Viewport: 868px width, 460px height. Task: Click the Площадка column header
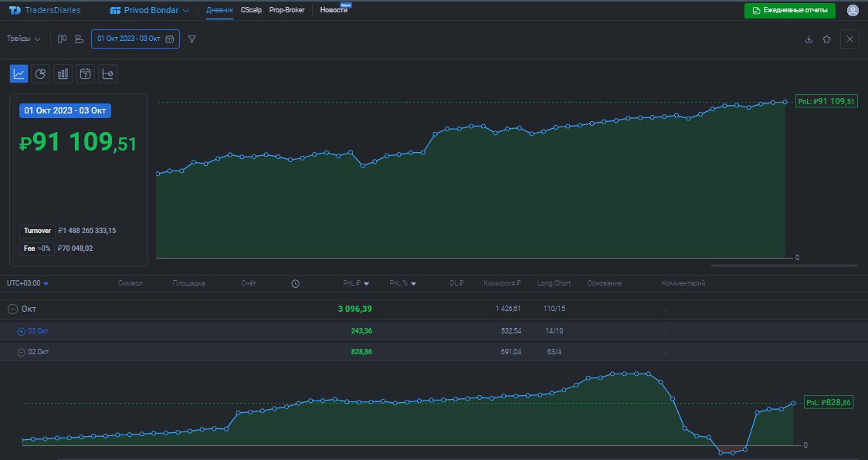tap(188, 283)
